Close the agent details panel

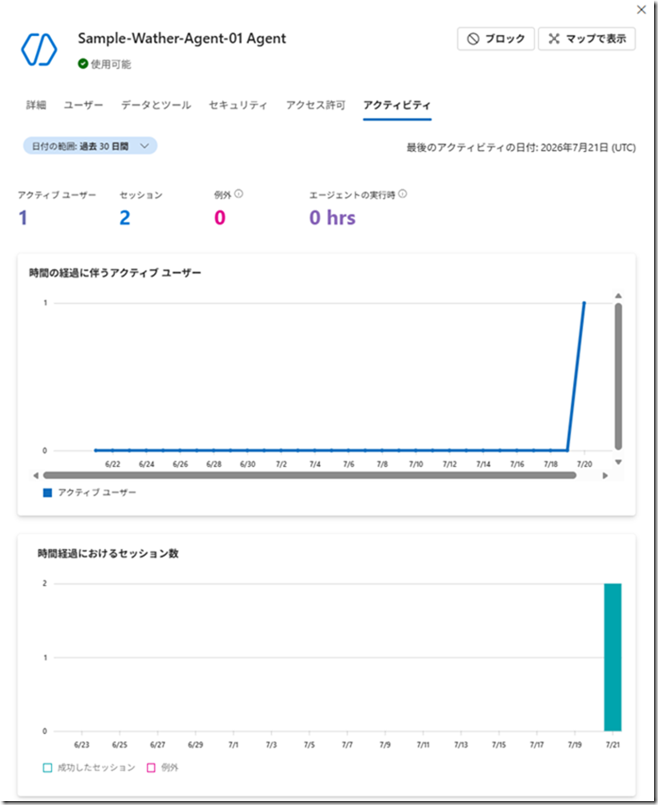(641, 10)
